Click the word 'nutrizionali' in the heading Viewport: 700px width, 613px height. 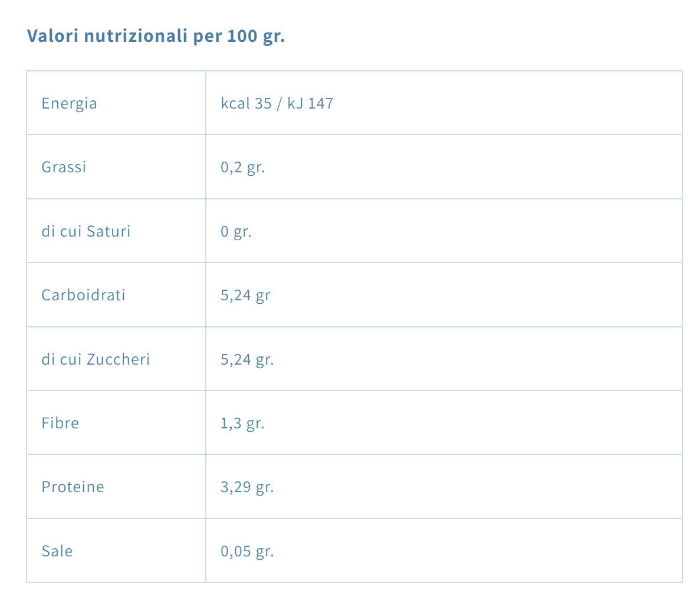pyautogui.click(x=136, y=36)
